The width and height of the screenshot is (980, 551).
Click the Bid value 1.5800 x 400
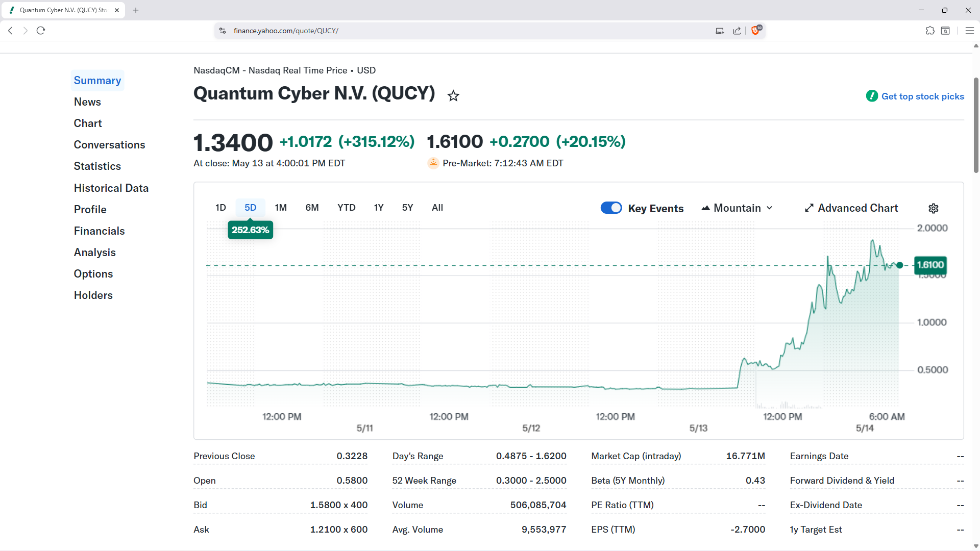338,505
